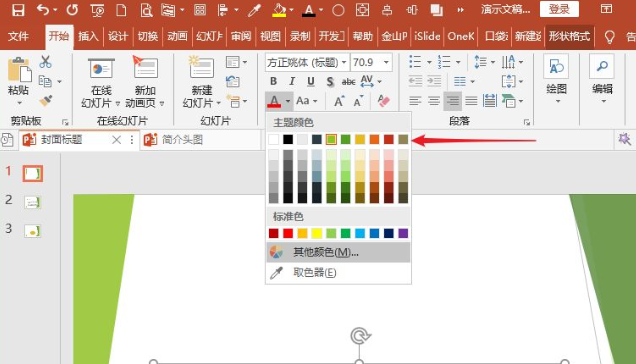Increase font size with larger A icon
636x364 pixels.
(339, 101)
